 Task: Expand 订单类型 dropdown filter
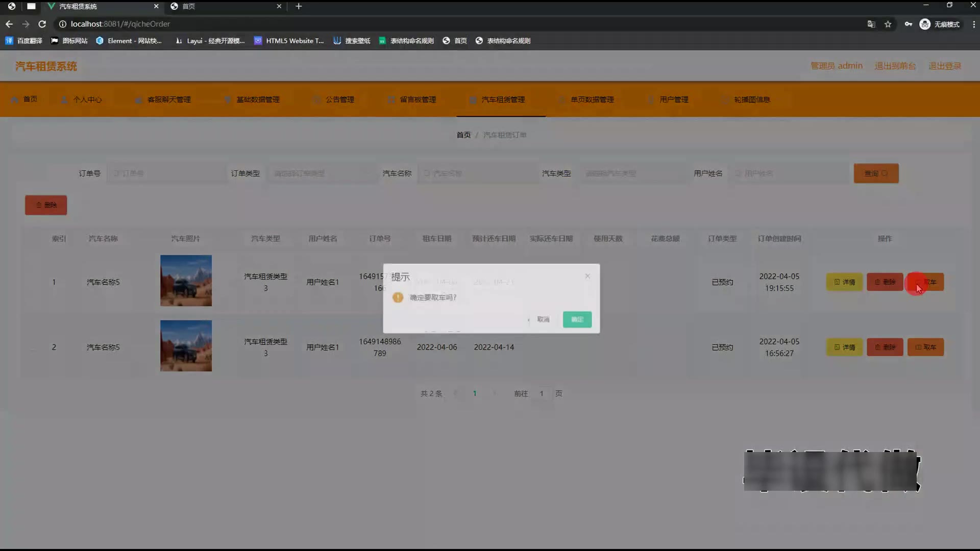322,173
